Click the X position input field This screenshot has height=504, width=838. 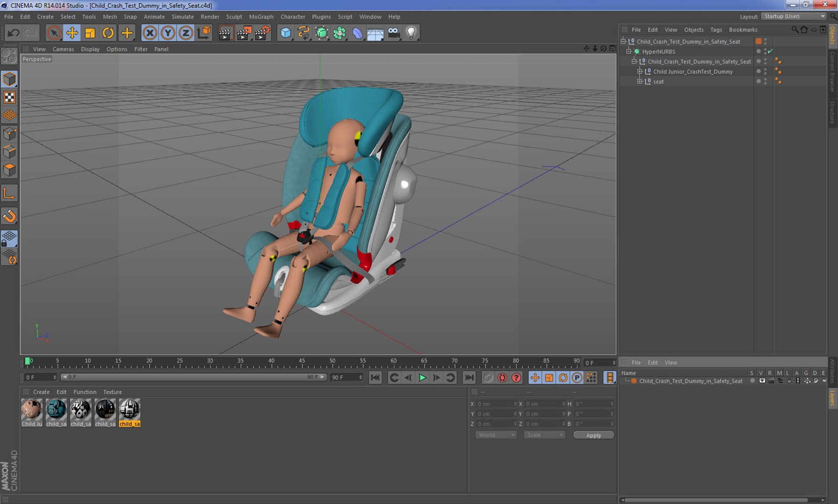pos(496,404)
